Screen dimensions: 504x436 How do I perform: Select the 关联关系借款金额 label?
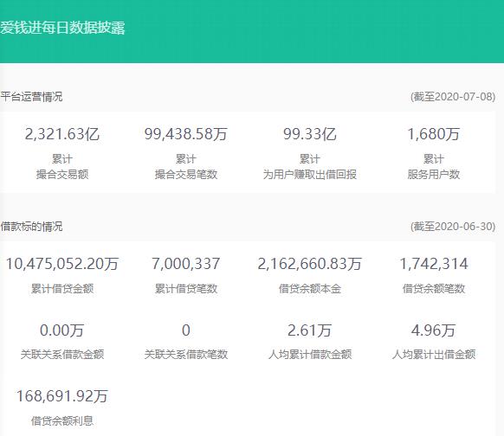point(62,355)
